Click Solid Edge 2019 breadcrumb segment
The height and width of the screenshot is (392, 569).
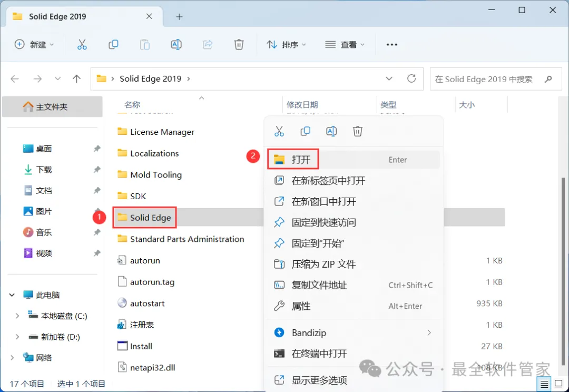[150, 79]
